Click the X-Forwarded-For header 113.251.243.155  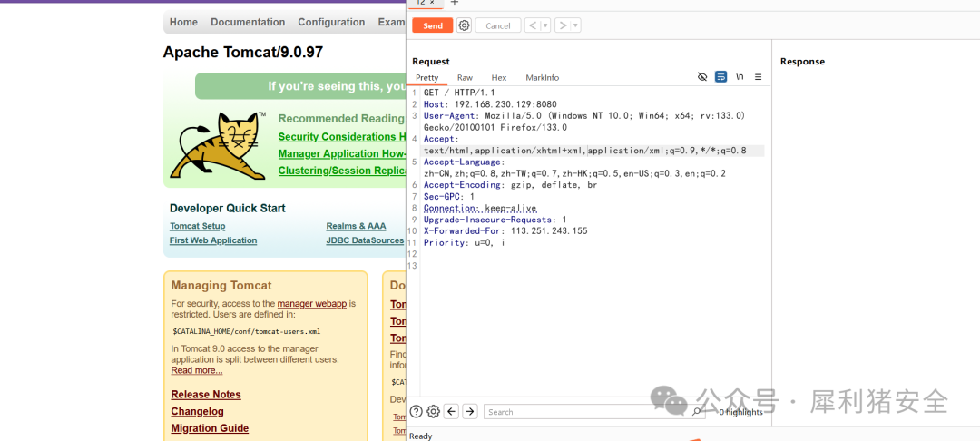[x=505, y=231]
